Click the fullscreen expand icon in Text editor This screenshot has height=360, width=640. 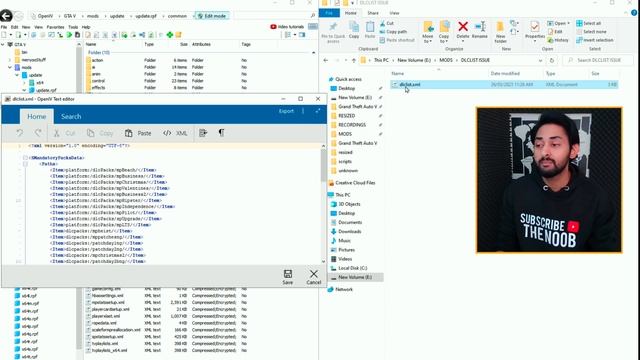(318, 111)
